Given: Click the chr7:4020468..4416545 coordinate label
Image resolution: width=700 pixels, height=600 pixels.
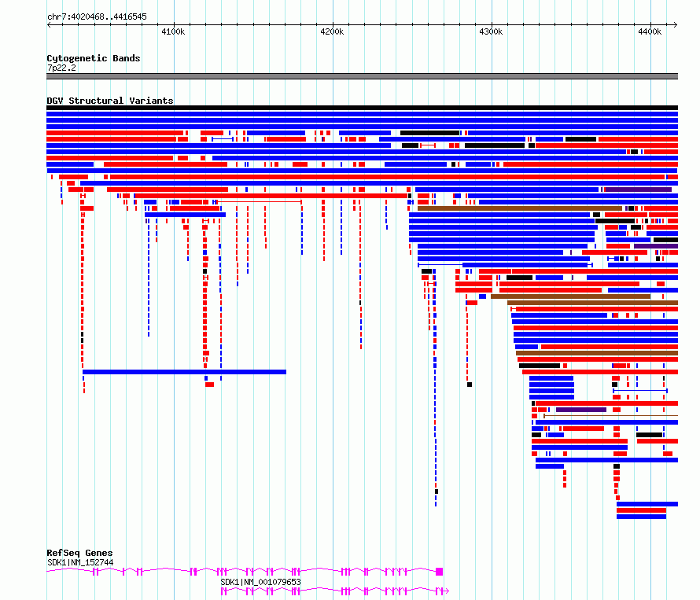Looking at the screenshot, I should (97, 17).
